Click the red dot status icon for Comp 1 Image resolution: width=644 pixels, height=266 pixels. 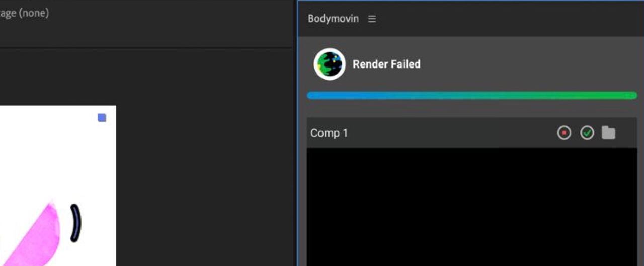coord(564,133)
